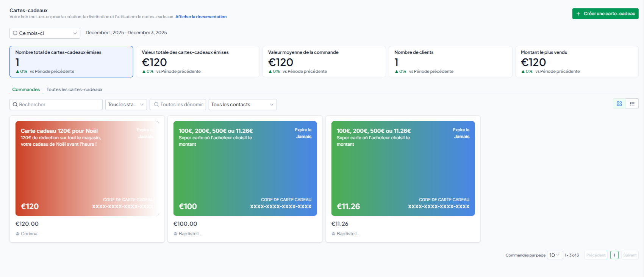This screenshot has width=644, height=277.
Task: Click the Précédent pagination button
Action: tap(596, 255)
